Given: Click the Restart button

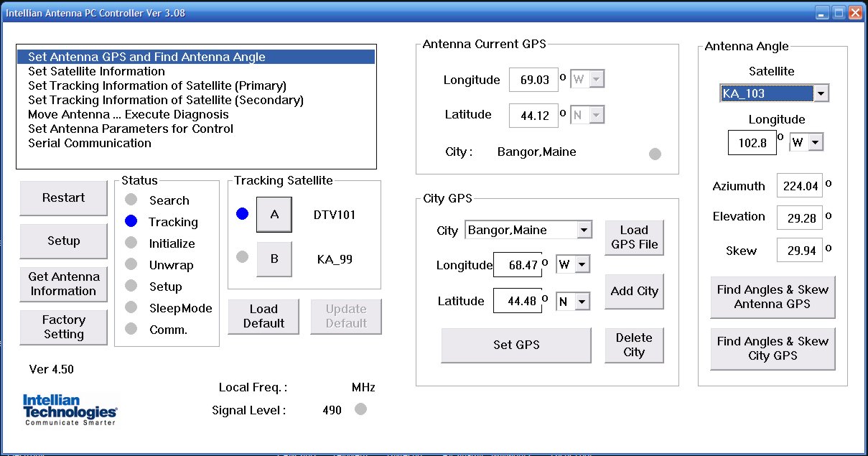Looking at the screenshot, I should 63,197.
